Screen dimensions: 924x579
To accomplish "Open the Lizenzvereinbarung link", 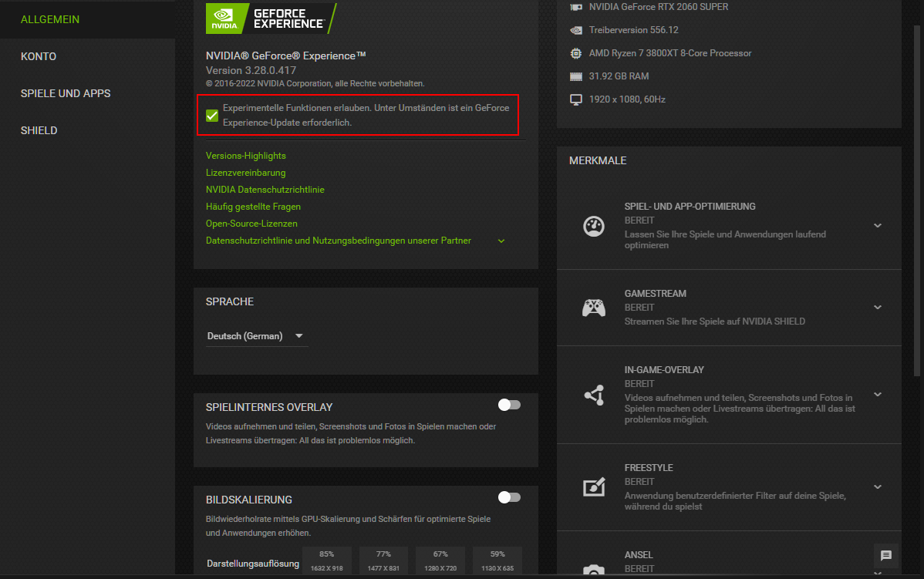I will pos(246,173).
